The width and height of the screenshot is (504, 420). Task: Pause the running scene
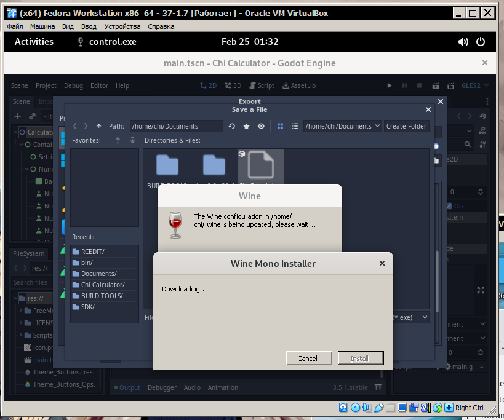click(404, 85)
